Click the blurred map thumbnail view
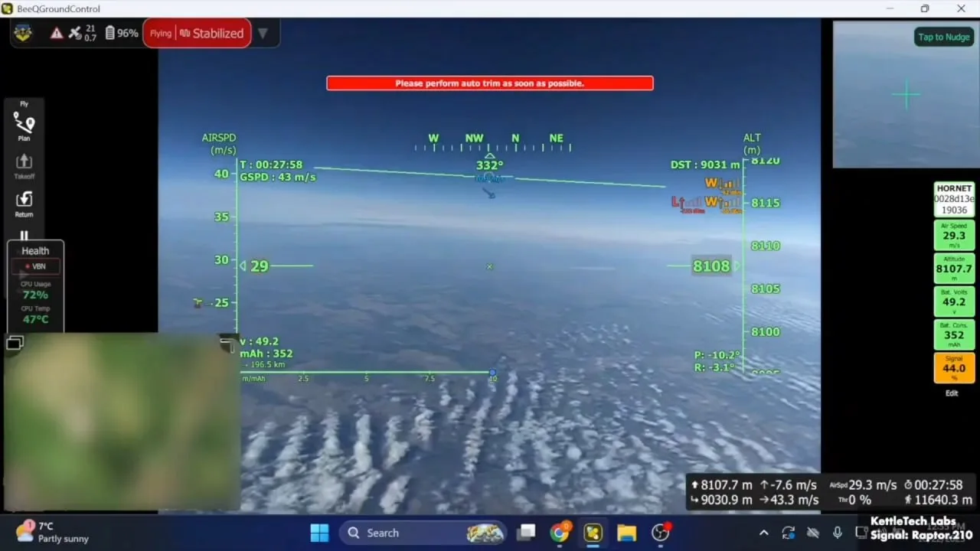The height and width of the screenshot is (551, 980). 122,422
